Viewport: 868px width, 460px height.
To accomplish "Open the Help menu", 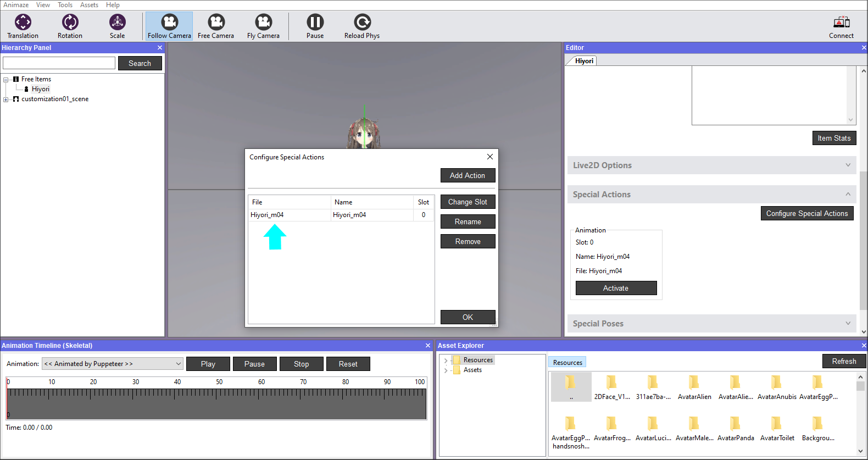I will (x=113, y=5).
